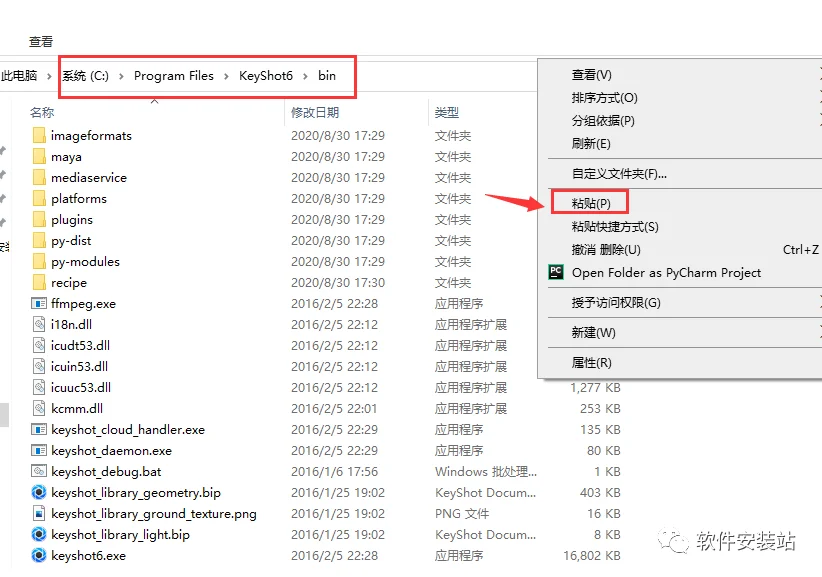Select the keyshot_library_light.bip file name
This screenshot has width=822, height=577.
tap(121, 535)
